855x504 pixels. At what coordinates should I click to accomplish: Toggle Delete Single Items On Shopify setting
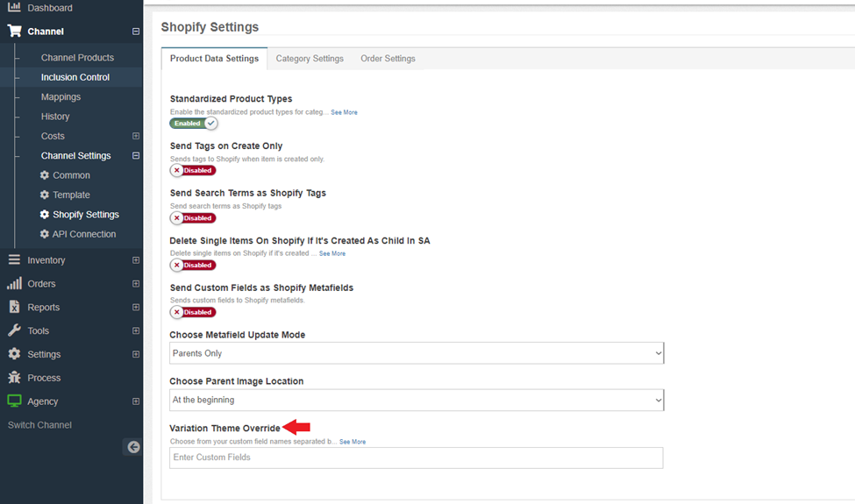[x=193, y=266]
